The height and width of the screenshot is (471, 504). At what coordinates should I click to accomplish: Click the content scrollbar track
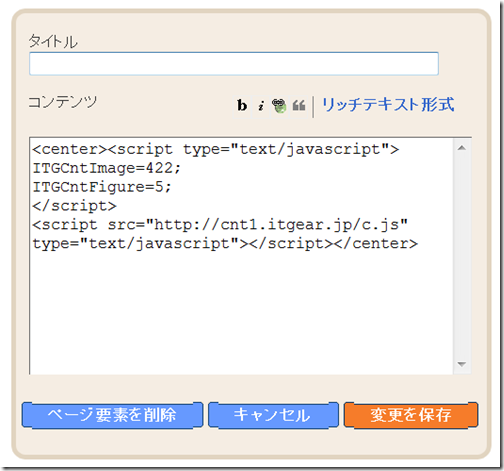coord(462,256)
